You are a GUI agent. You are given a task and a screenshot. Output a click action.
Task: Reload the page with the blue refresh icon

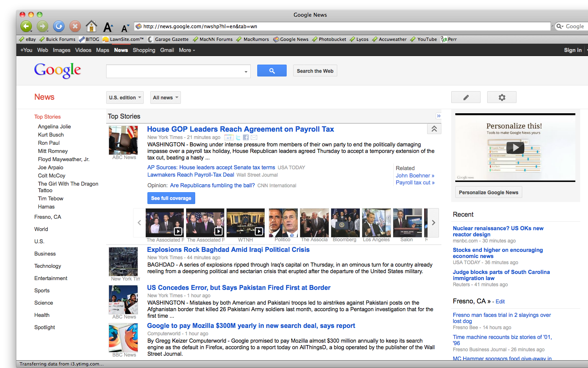coord(59,27)
